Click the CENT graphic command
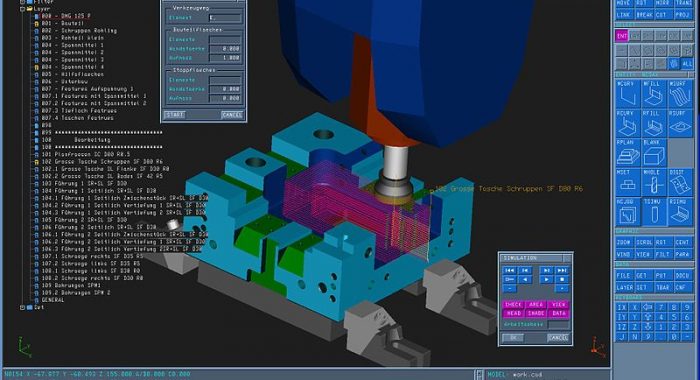This screenshot has height=380, width=700. pos(682,242)
